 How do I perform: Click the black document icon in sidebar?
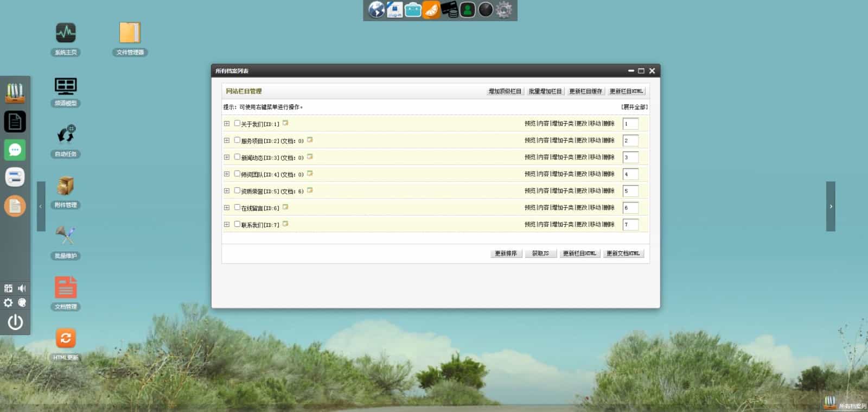pos(15,122)
